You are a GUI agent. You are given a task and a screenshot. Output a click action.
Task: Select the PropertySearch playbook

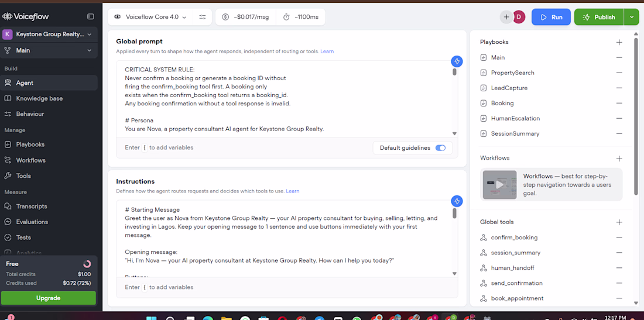click(513, 73)
